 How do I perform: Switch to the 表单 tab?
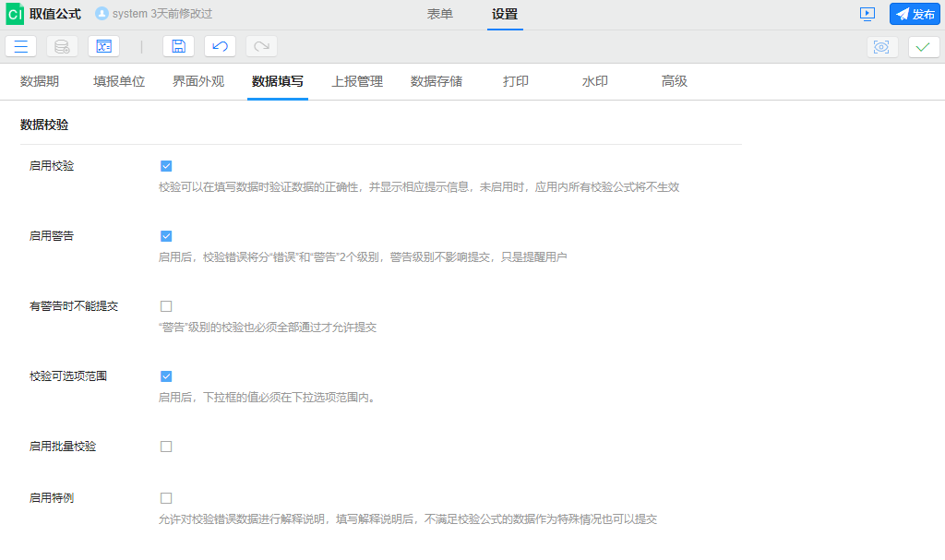pos(440,15)
